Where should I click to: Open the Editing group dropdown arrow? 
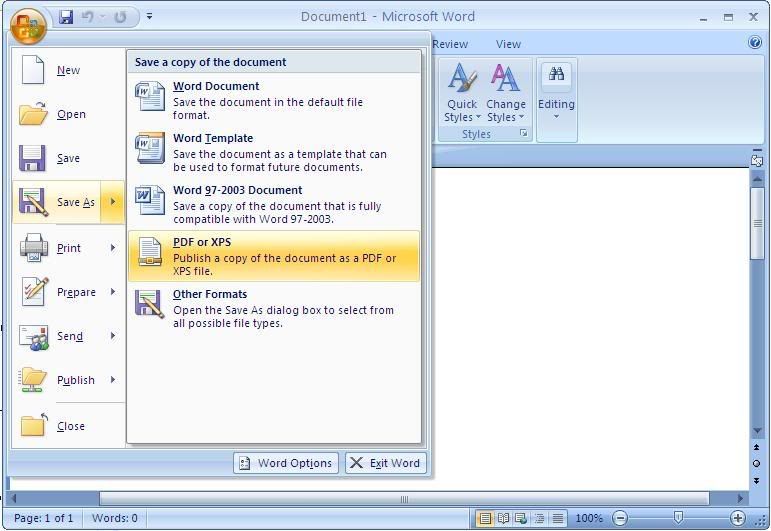[x=557, y=117]
